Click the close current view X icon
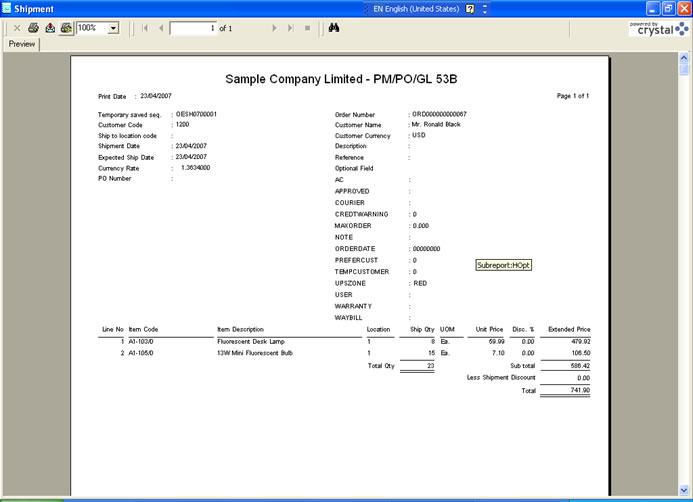This screenshot has height=502, width=693. [x=17, y=28]
